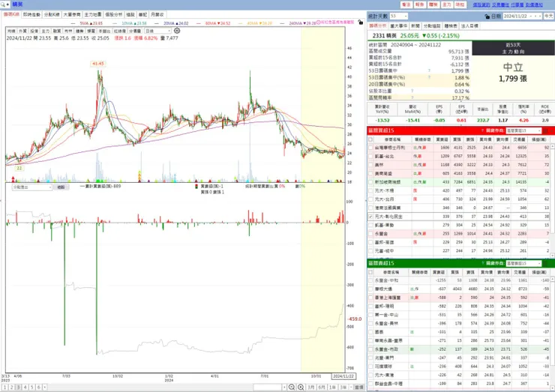This screenshot has height=392, width=555.
Task: Click page arrow after page 6
Action: pos(45,388)
